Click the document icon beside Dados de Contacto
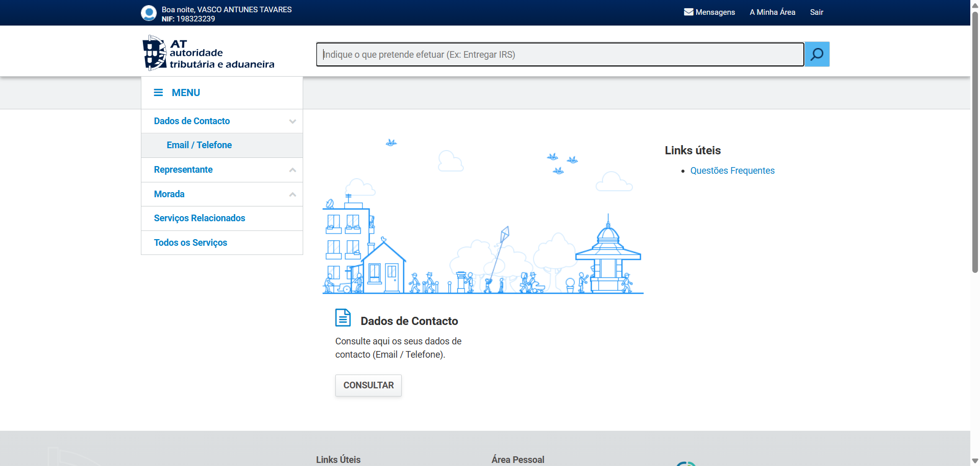Viewport: 980px width, 466px height. tap(343, 317)
